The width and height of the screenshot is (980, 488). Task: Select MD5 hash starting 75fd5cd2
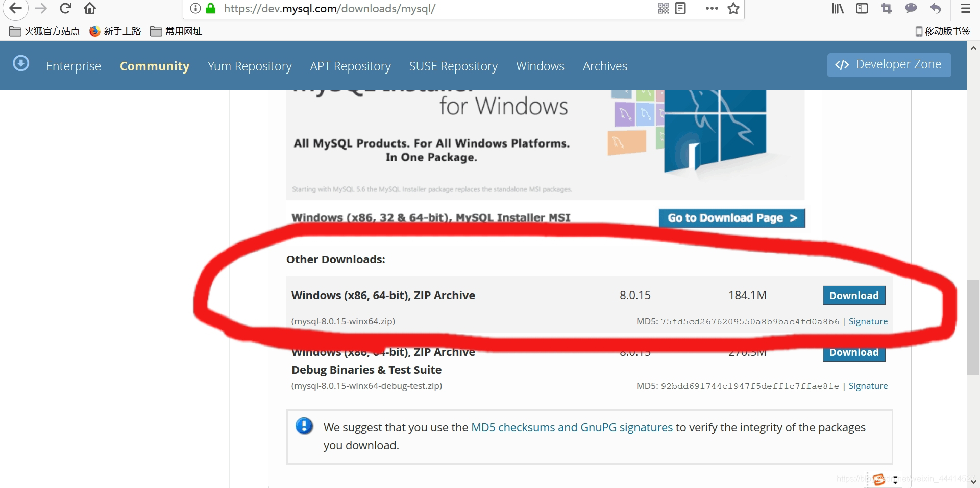point(750,321)
